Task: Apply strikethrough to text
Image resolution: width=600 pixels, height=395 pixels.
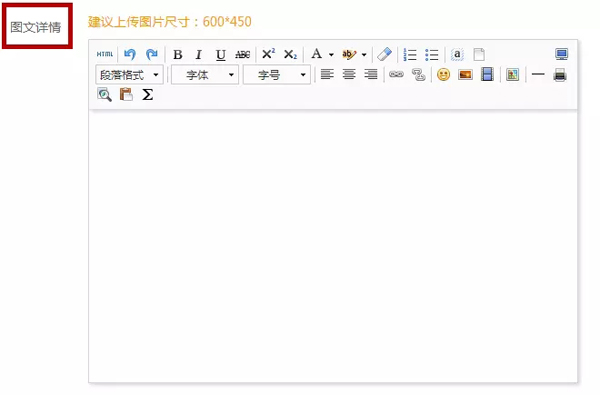Action: point(243,55)
